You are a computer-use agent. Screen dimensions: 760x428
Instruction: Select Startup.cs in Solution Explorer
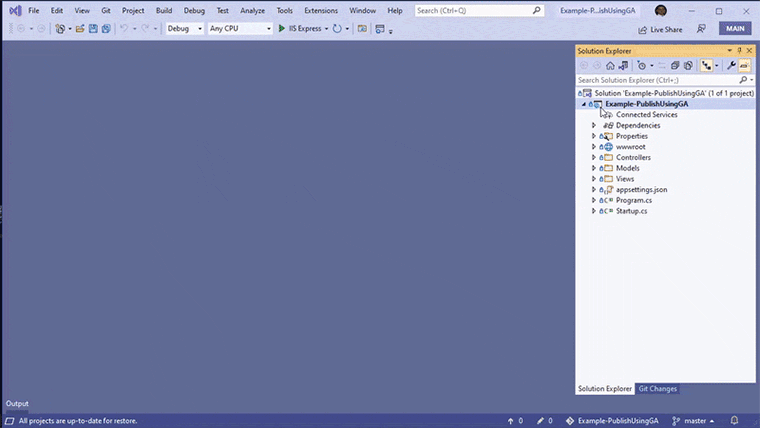[631, 211]
